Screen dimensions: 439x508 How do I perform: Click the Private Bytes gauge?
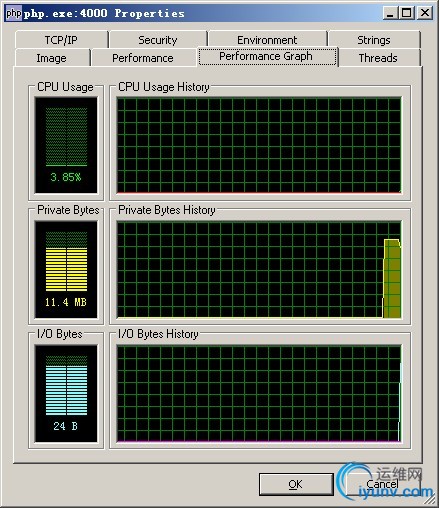coord(66,269)
